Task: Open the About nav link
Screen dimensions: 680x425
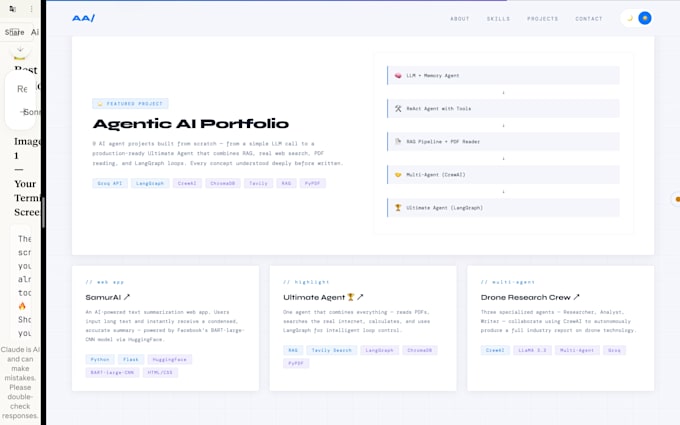Action: point(460,19)
